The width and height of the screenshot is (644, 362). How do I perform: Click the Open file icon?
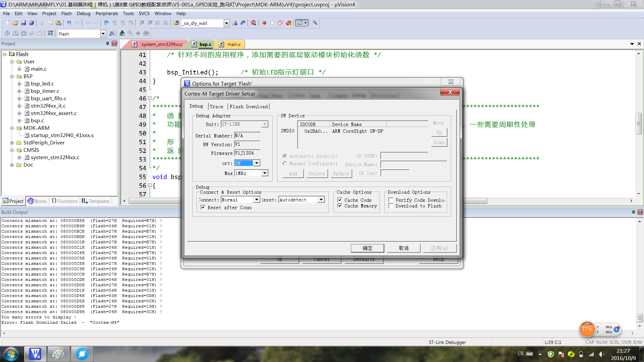15,23
